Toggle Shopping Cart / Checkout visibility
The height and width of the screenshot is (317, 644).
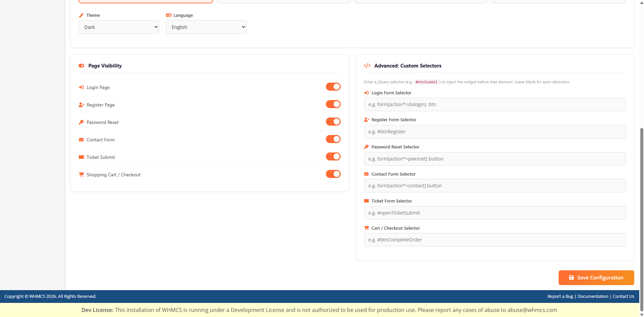tap(333, 174)
